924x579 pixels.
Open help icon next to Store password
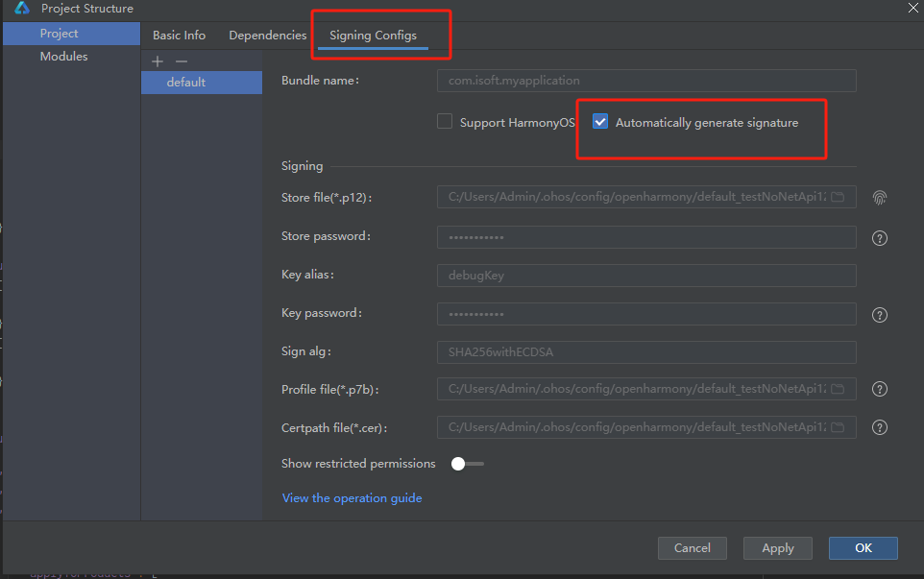point(879,238)
